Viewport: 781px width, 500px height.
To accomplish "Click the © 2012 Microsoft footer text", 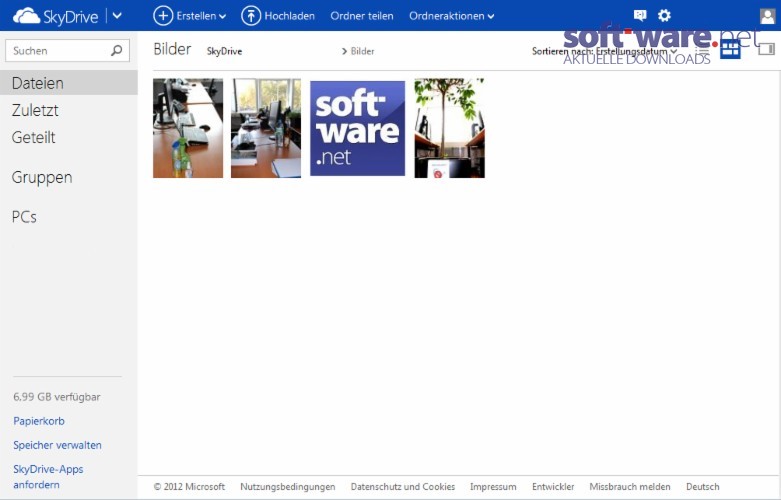I will pyautogui.click(x=189, y=487).
